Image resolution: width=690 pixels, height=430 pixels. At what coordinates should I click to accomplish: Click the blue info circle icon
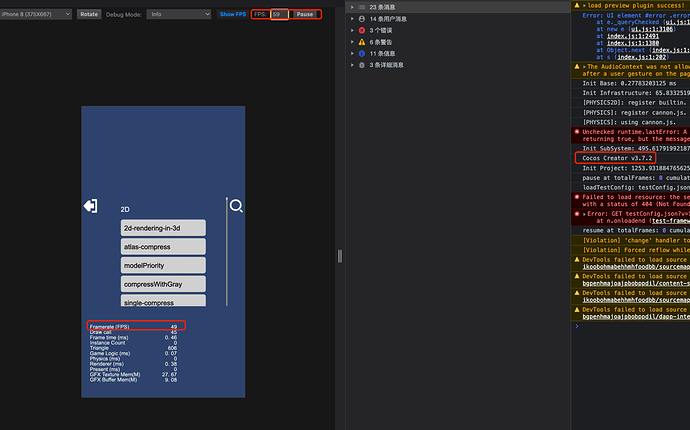pyautogui.click(x=362, y=54)
